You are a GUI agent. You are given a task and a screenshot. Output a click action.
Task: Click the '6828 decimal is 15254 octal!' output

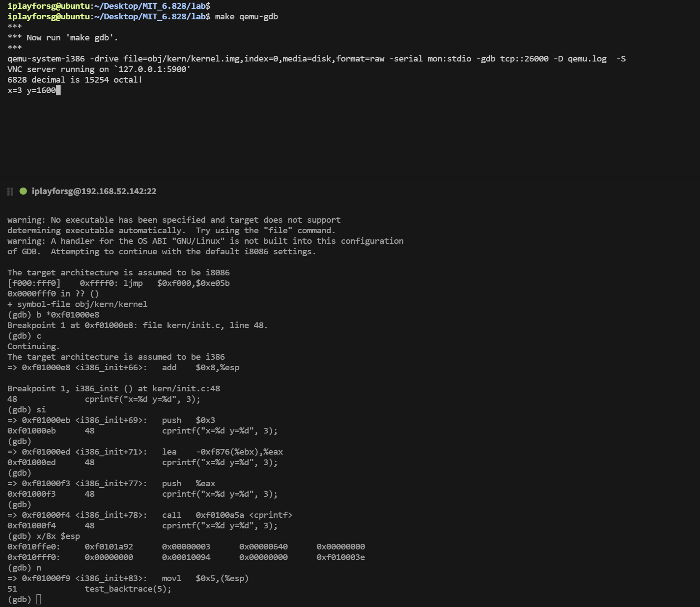(x=75, y=80)
